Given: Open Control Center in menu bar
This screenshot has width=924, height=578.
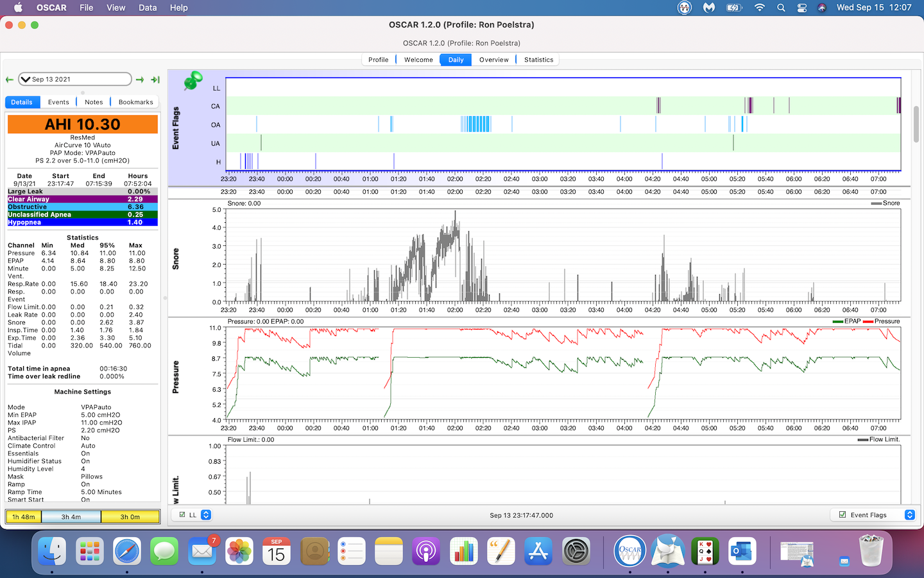Looking at the screenshot, I should point(802,8).
